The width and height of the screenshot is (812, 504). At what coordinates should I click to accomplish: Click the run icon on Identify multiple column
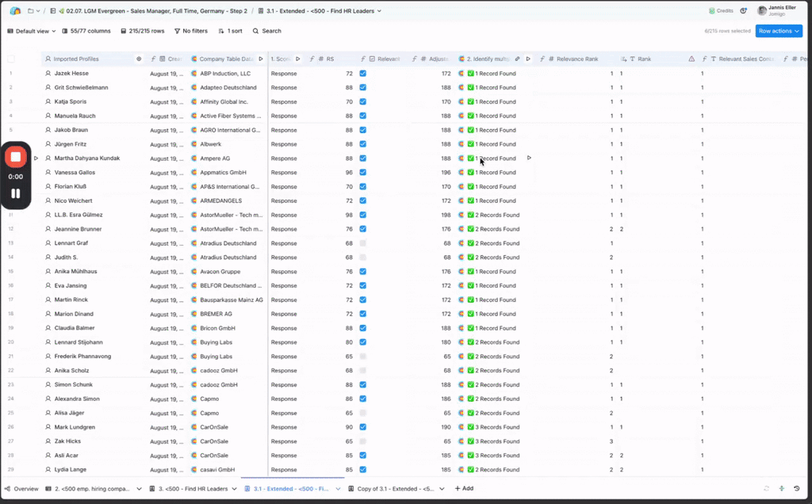coord(528,59)
